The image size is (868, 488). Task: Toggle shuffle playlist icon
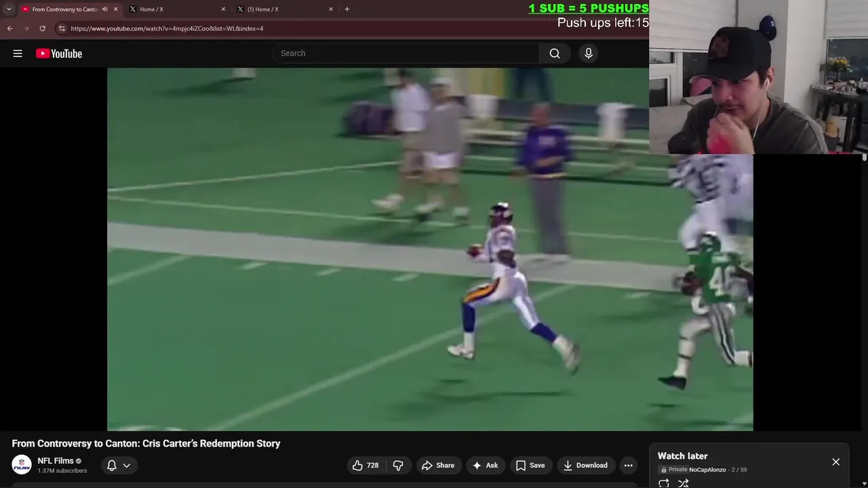pos(684,483)
